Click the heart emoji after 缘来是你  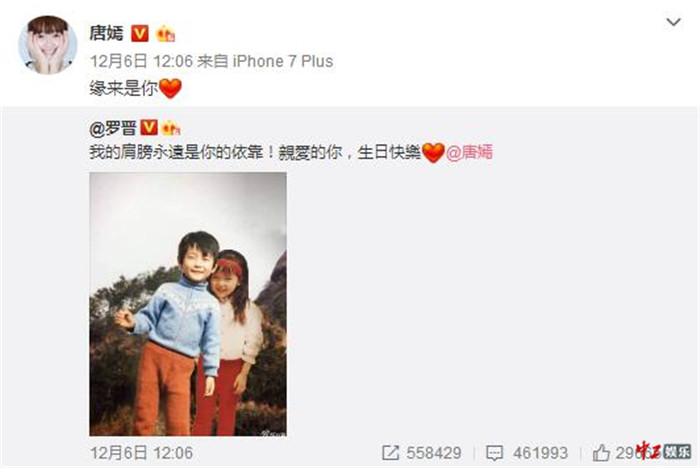(x=170, y=88)
